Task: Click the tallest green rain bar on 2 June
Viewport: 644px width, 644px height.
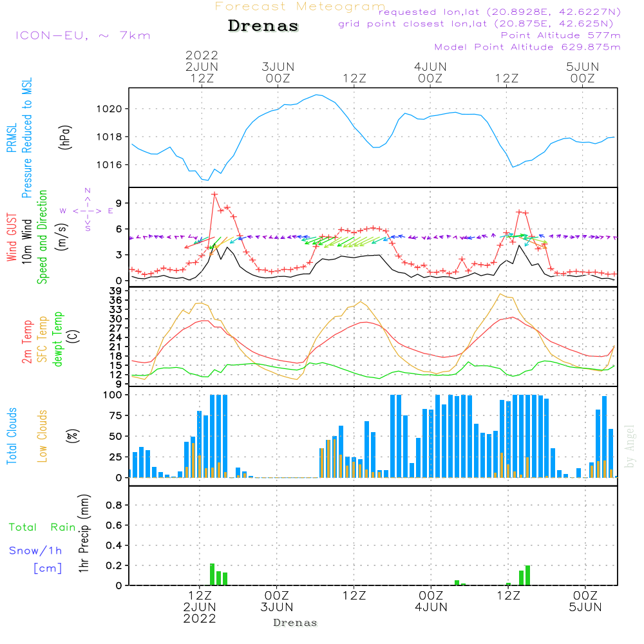Action: tap(212, 574)
